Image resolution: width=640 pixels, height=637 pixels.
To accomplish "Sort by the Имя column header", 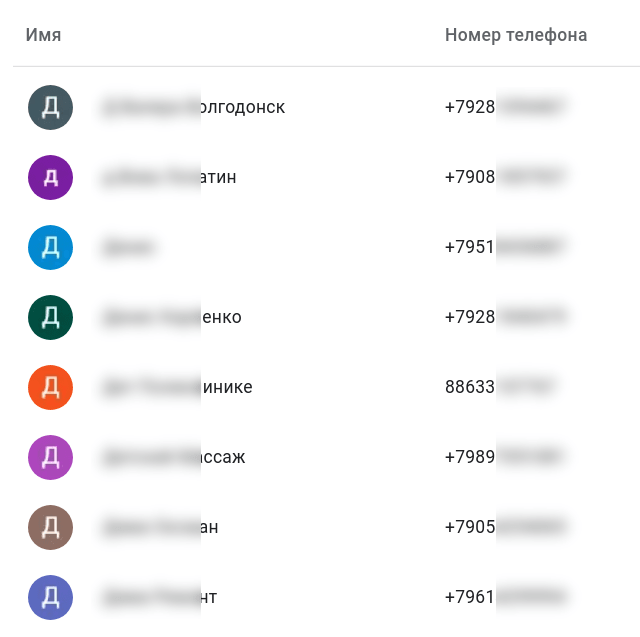I will click(44, 35).
